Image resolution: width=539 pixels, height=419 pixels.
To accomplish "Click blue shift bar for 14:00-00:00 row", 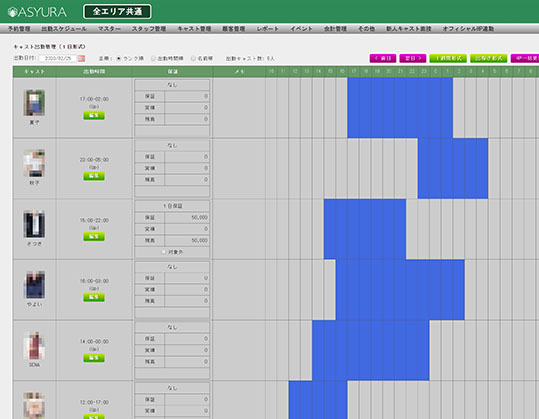I will click(x=371, y=350).
